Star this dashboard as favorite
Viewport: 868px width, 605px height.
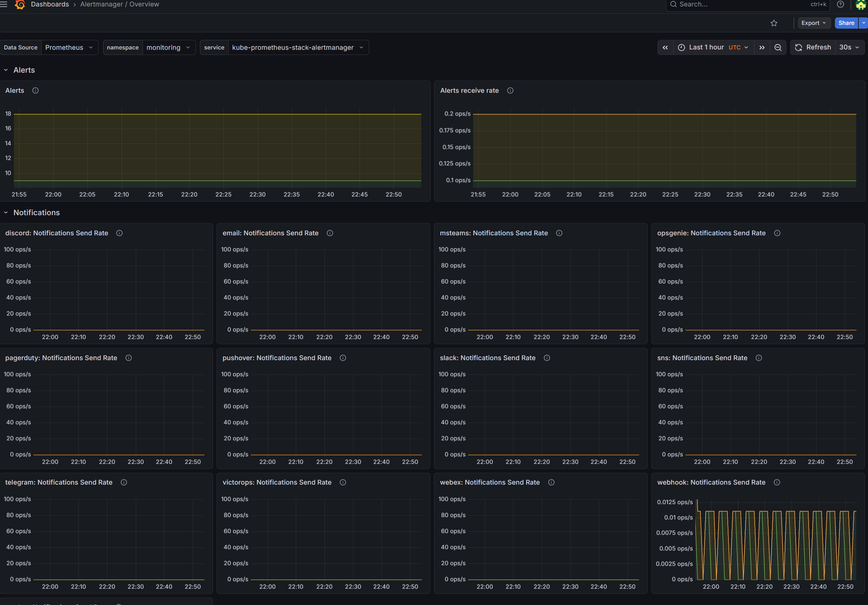pyautogui.click(x=774, y=23)
